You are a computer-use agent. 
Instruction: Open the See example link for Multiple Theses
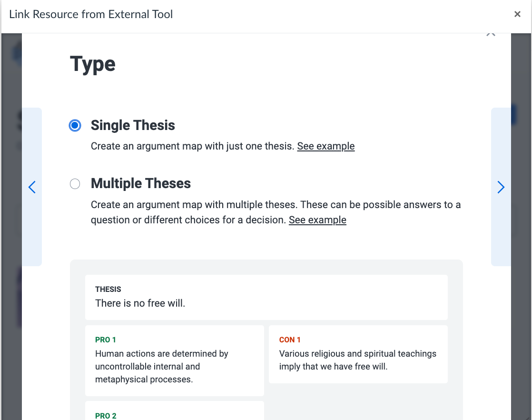point(317,220)
